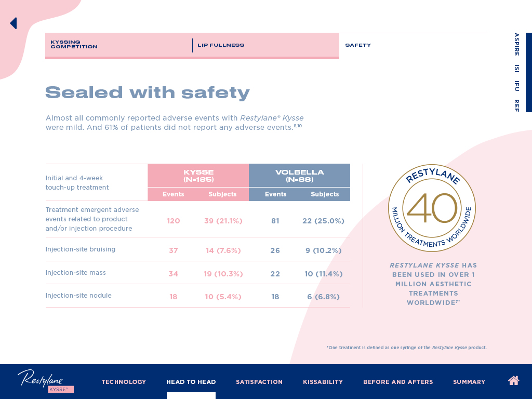The width and height of the screenshot is (532, 399).
Task: Open the ISI side link
Action: click(516, 68)
